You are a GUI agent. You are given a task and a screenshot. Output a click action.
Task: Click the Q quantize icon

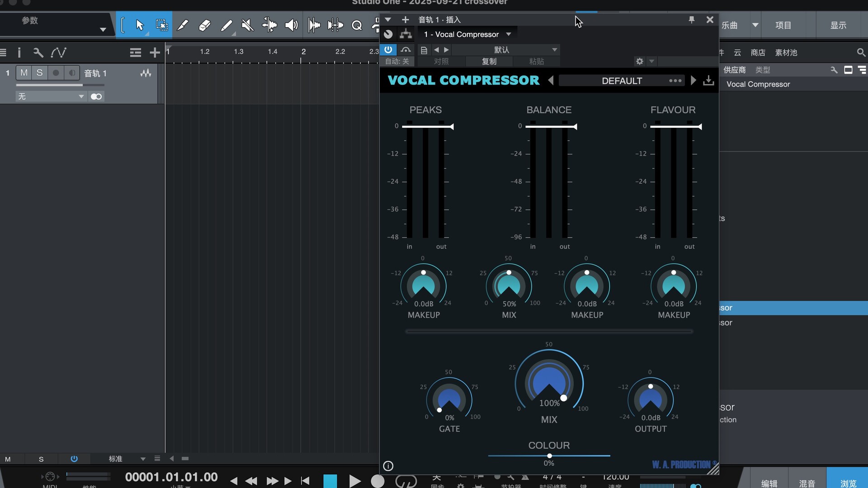point(357,25)
